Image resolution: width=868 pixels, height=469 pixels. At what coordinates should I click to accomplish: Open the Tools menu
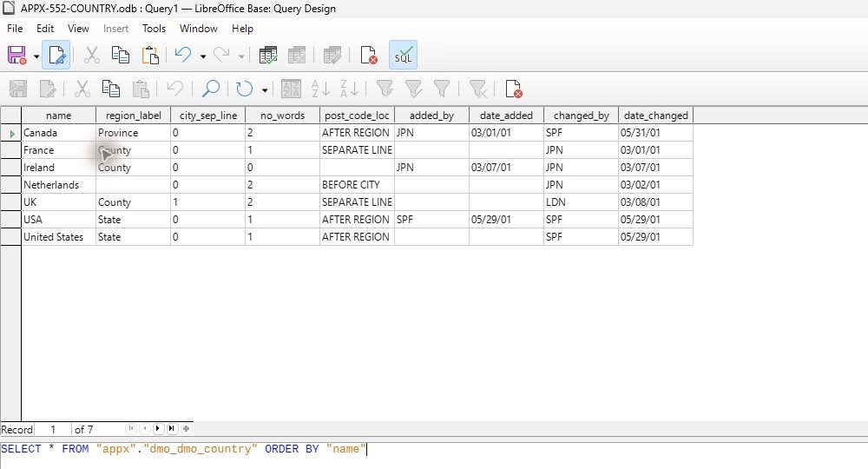tap(154, 29)
